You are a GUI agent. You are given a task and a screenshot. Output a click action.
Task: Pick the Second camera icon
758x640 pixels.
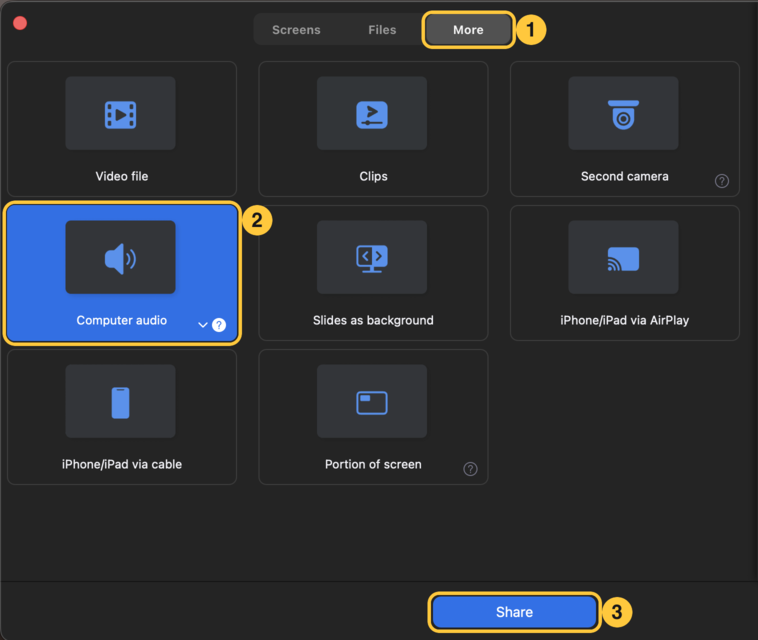tap(623, 115)
